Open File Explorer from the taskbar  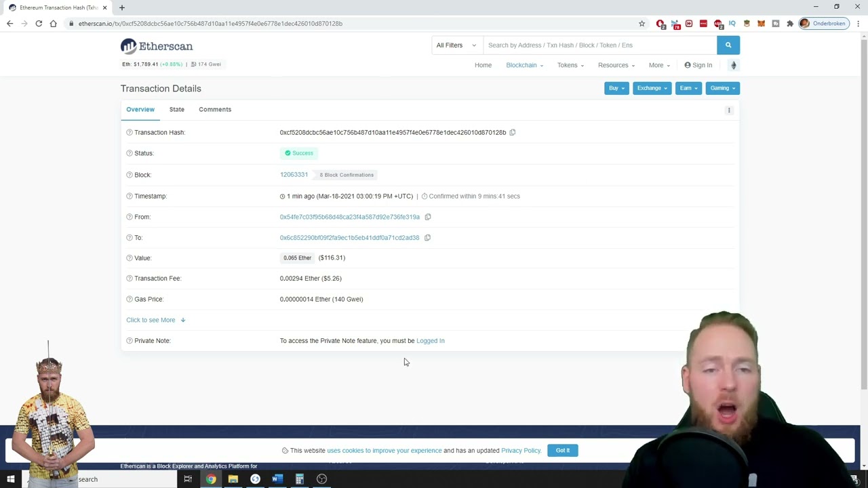coord(233,479)
